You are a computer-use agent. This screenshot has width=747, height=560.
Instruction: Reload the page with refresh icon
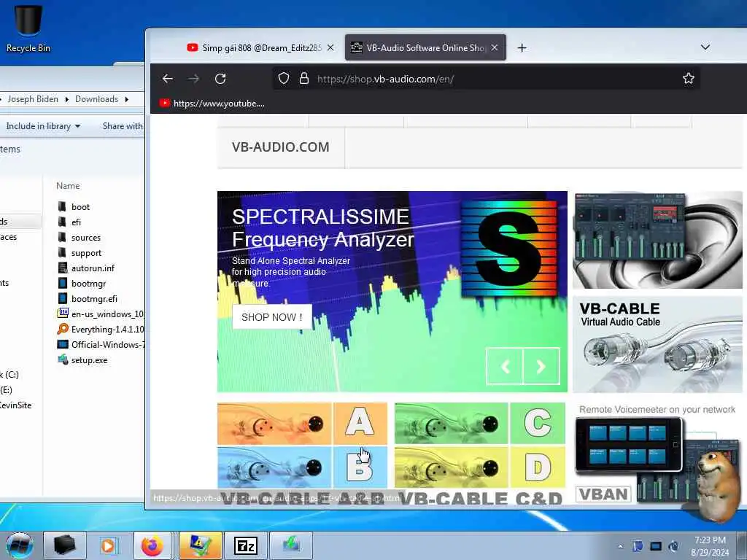click(220, 79)
